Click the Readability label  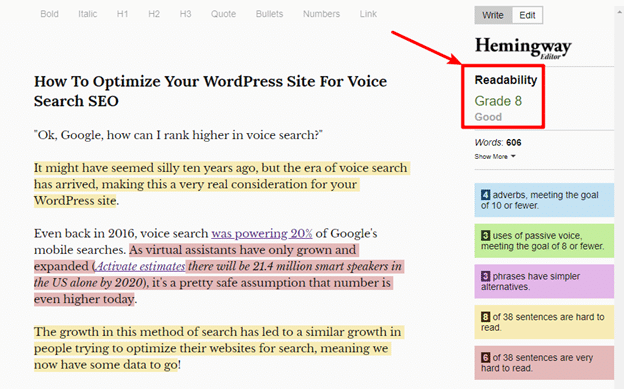point(506,80)
